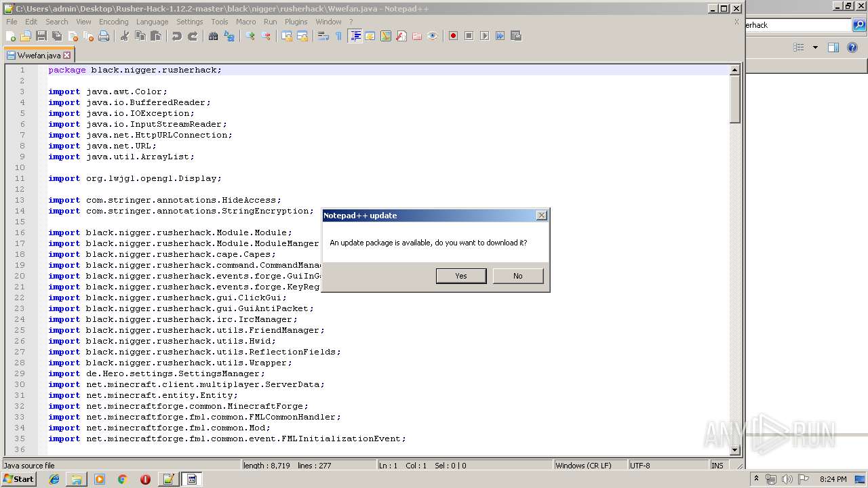Click the Redo arrow icon

[x=193, y=36]
